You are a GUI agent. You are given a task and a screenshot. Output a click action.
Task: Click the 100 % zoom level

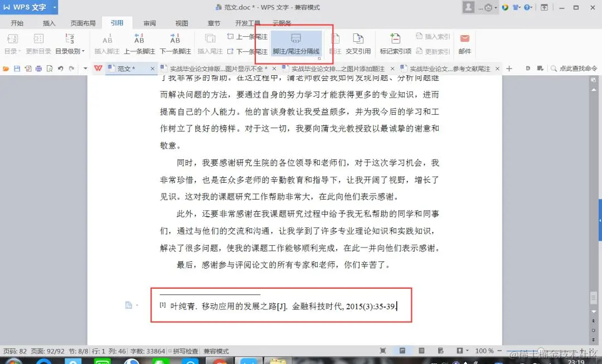[x=484, y=351]
